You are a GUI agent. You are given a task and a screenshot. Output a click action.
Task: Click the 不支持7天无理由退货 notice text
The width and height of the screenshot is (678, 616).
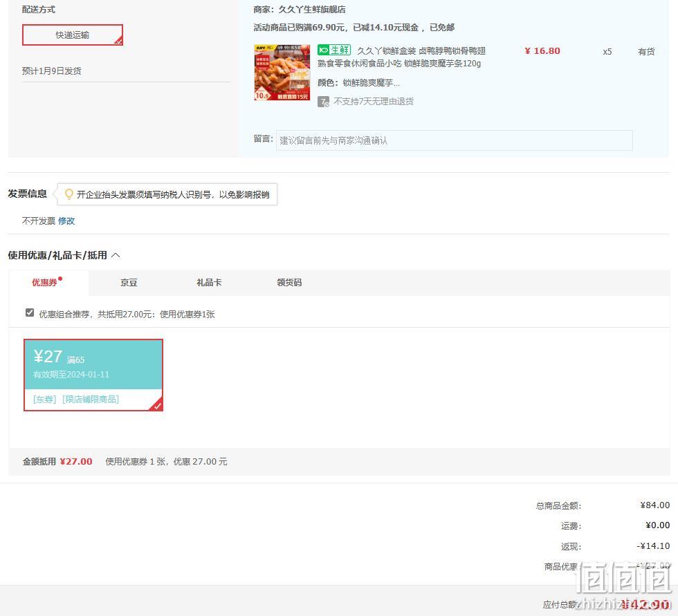pyautogui.click(x=374, y=102)
